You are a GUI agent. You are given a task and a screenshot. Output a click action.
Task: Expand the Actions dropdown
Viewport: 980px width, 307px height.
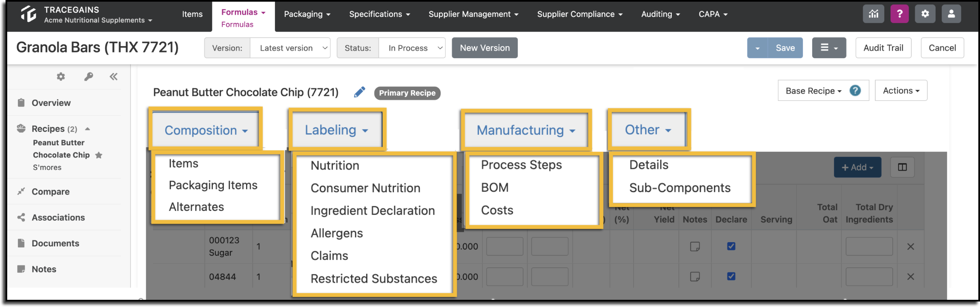(x=900, y=91)
